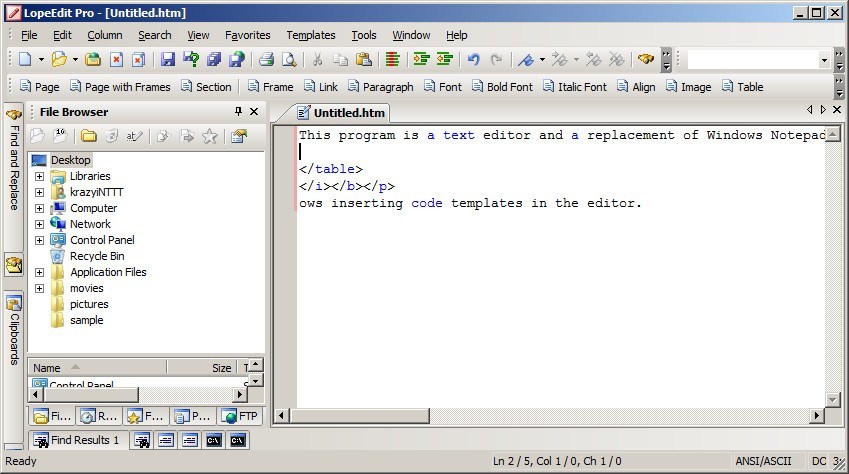Click the New document icon
The height and width of the screenshot is (474, 849).
click(x=25, y=59)
